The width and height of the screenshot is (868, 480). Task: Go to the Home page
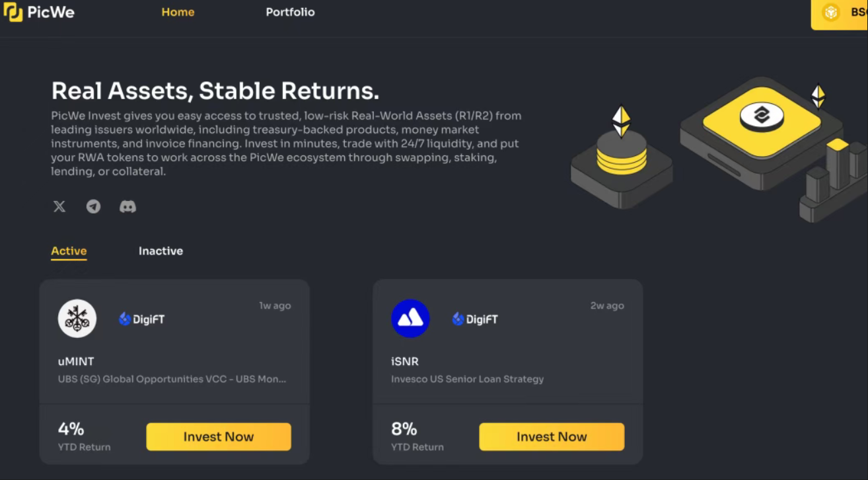coord(178,13)
